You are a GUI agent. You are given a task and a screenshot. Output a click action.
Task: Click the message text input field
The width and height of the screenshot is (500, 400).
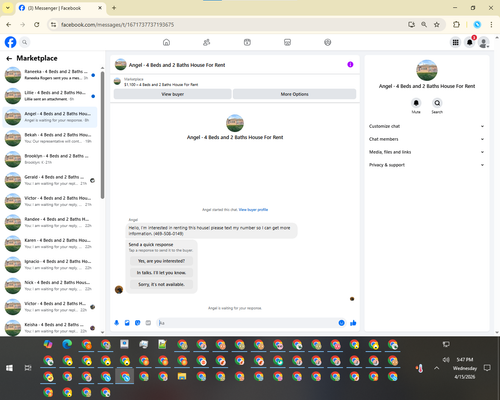tap(247, 323)
